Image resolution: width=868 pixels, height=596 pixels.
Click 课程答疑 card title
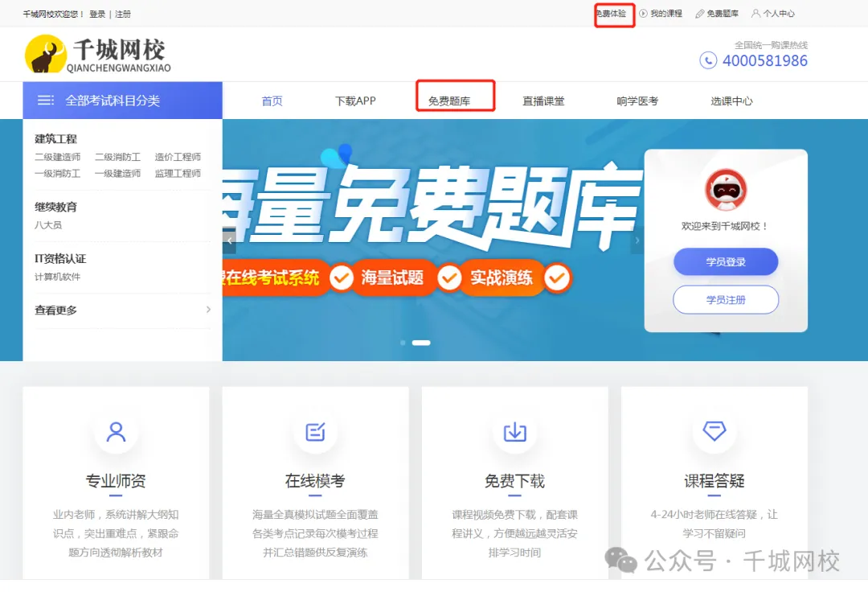pos(714,481)
